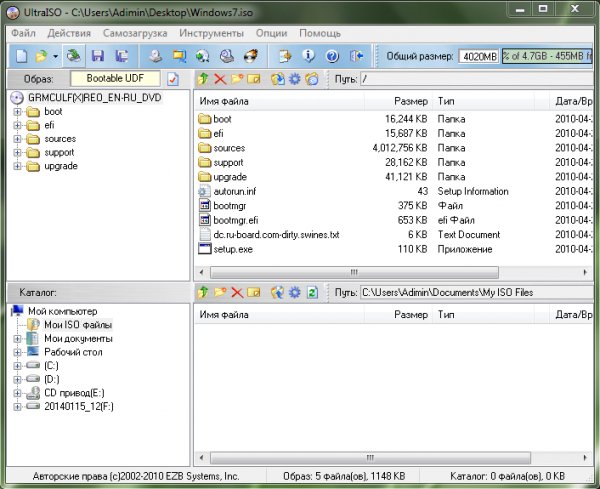
Task: Select the autorun.inf file in the list
Action: pos(235,191)
